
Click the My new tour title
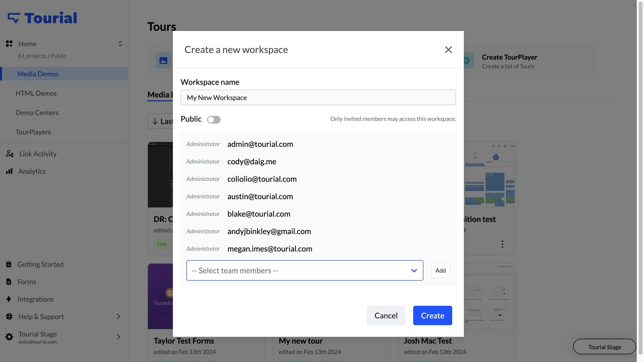tap(300, 340)
